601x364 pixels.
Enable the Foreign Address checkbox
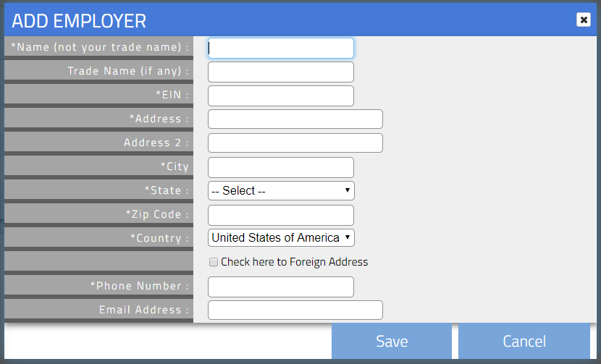tap(214, 262)
